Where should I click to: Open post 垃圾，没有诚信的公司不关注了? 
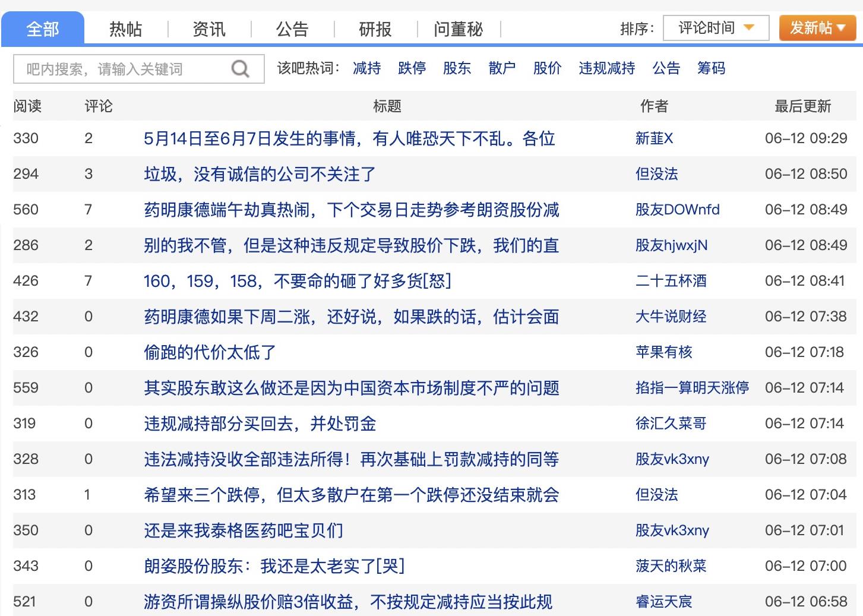coord(260,174)
